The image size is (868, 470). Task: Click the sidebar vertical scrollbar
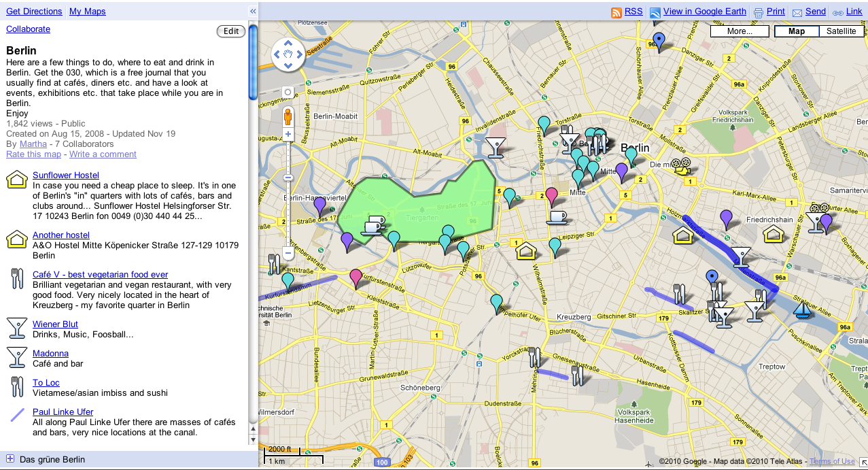coord(254,61)
